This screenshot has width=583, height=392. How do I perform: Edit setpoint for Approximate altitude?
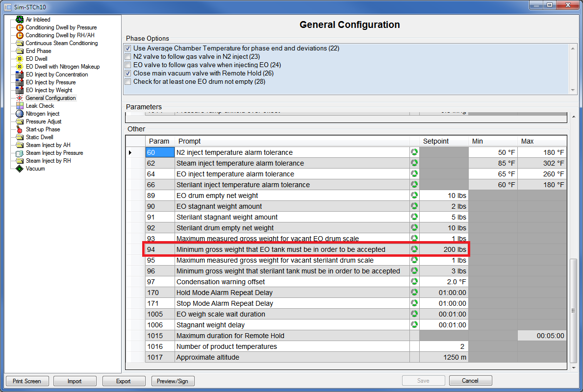pos(444,357)
